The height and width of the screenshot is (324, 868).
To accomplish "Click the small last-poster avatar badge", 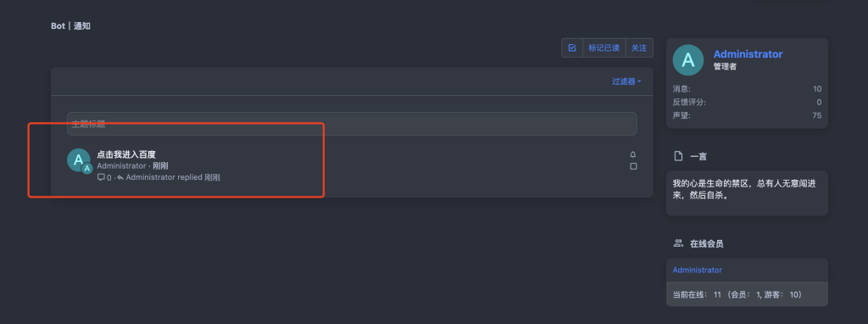I will (87, 169).
